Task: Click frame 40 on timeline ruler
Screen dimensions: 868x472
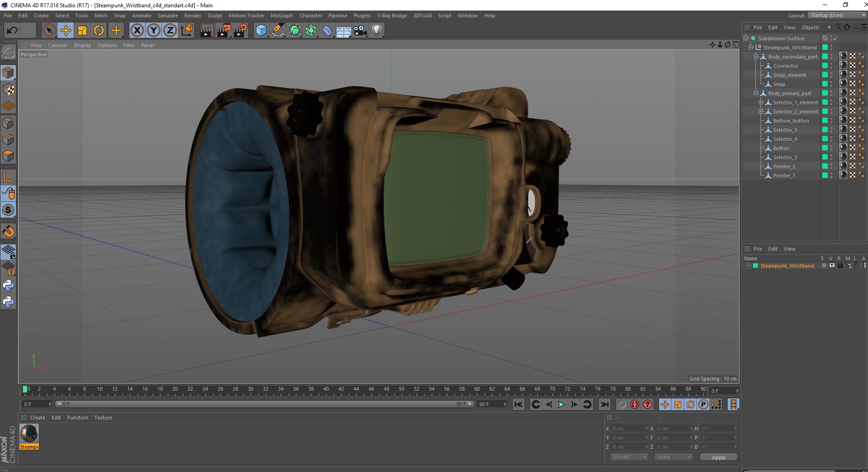Action: pos(326,389)
